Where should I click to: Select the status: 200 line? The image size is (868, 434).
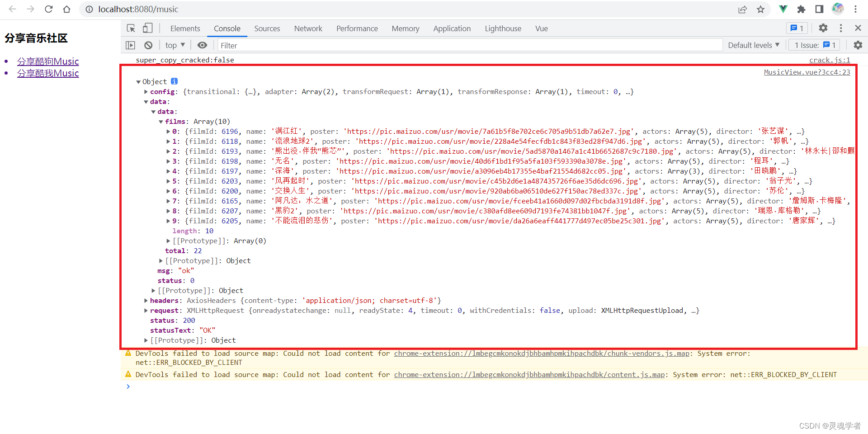pos(173,321)
